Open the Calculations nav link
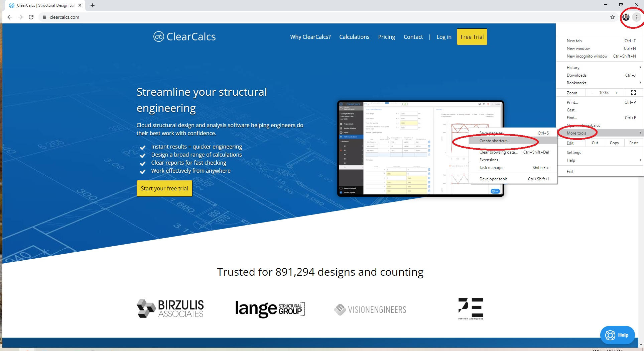 coord(354,37)
